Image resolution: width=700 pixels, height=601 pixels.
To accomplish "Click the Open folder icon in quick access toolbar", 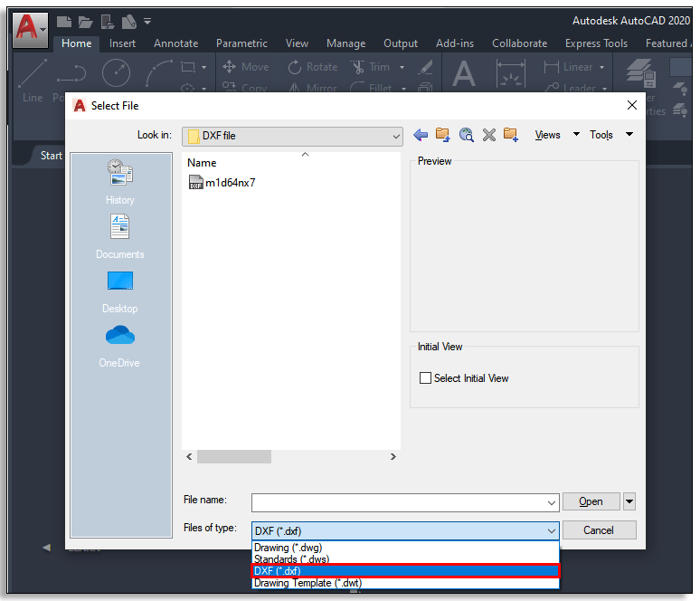I will pos(85,22).
